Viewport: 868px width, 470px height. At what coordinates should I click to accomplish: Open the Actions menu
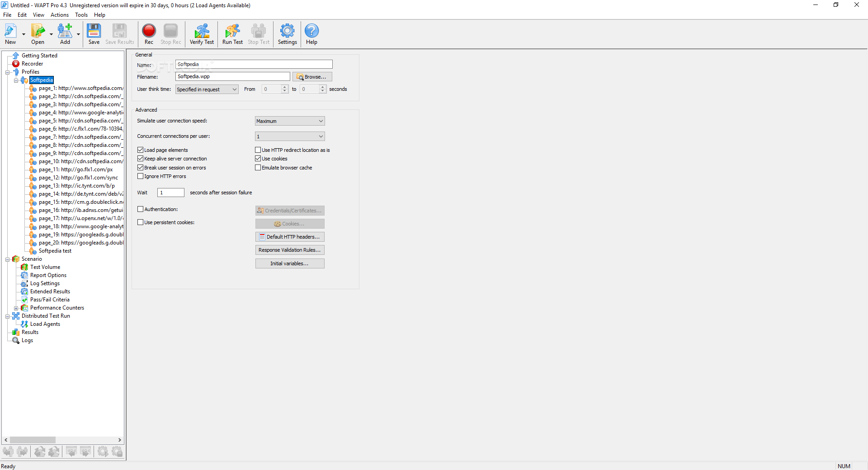point(60,15)
